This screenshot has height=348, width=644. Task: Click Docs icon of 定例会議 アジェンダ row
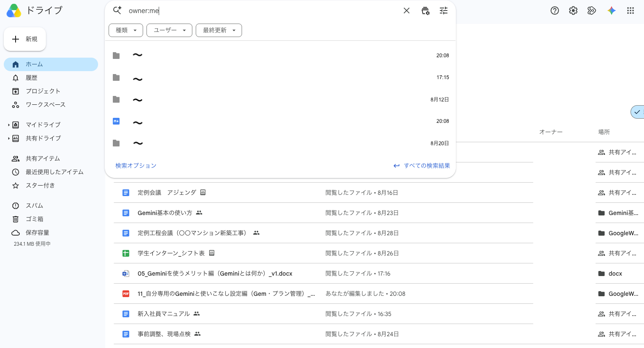[x=126, y=193]
